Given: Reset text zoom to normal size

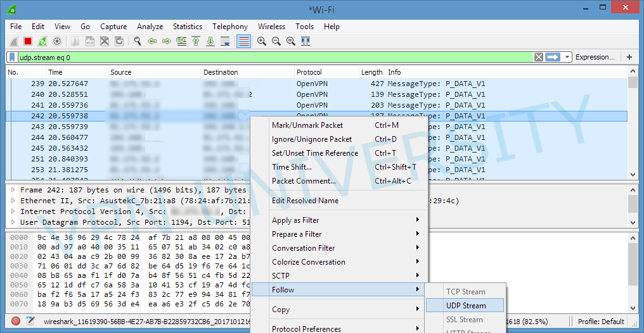Looking at the screenshot, I should tap(290, 41).
